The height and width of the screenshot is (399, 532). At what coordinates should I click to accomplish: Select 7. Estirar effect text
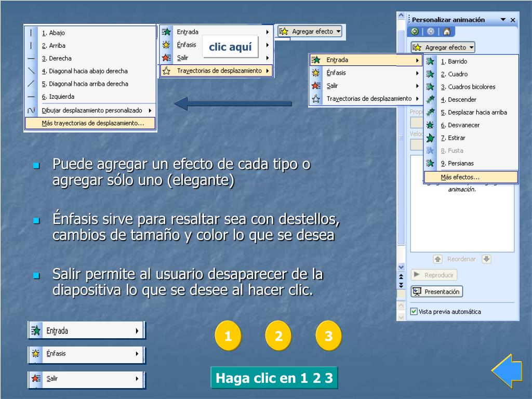(x=453, y=138)
